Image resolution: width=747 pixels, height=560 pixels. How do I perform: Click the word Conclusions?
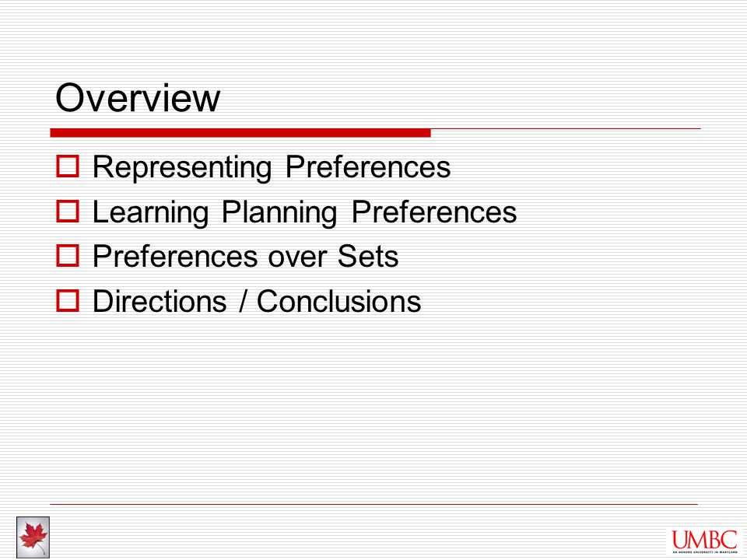click(338, 301)
